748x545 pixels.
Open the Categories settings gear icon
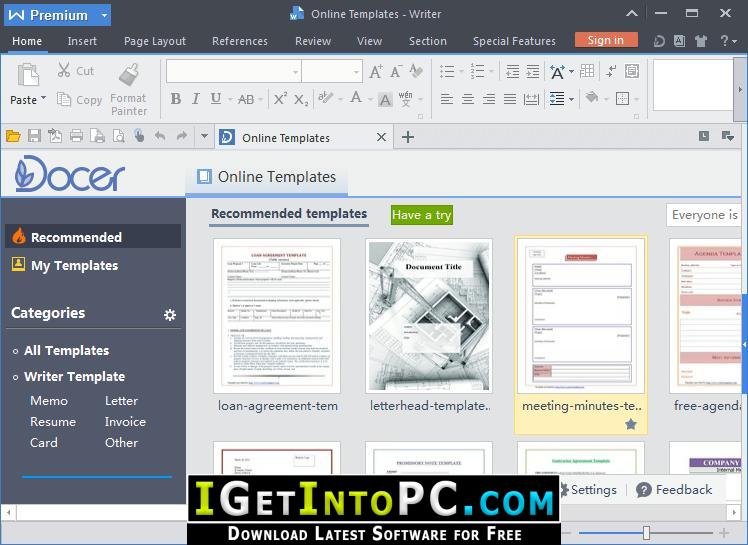click(170, 314)
